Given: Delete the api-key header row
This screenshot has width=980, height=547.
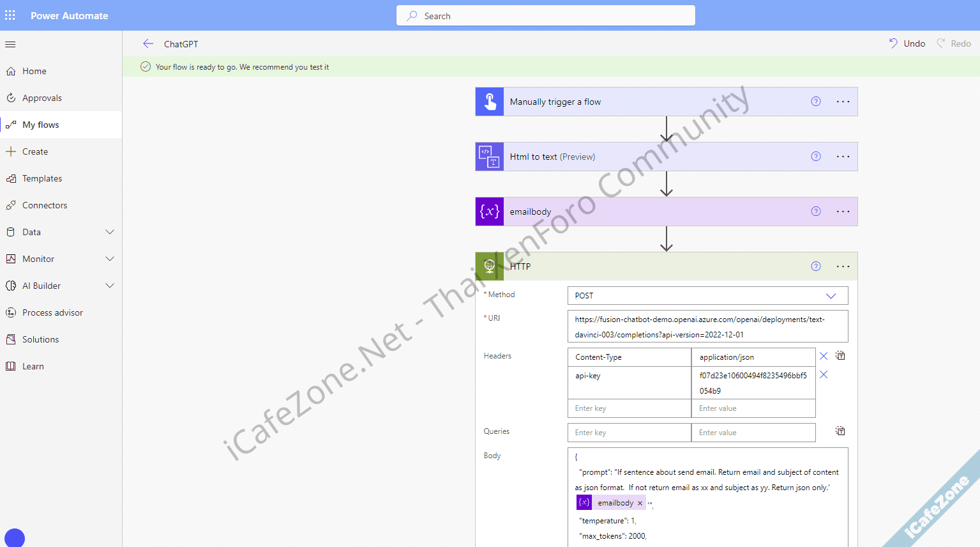Looking at the screenshot, I should tap(824, 375).
